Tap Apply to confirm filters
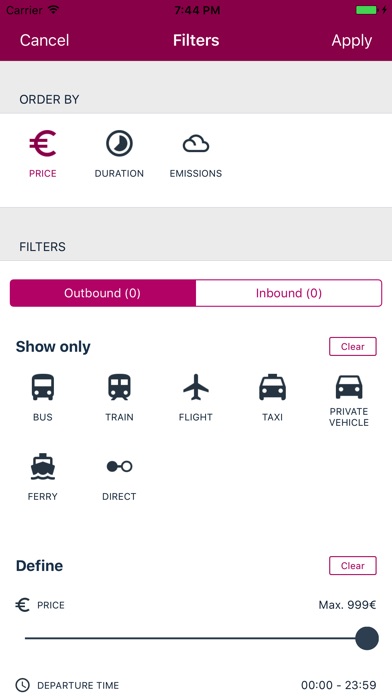The width and height of the screenshot is (392, 696). coord(352,40)
